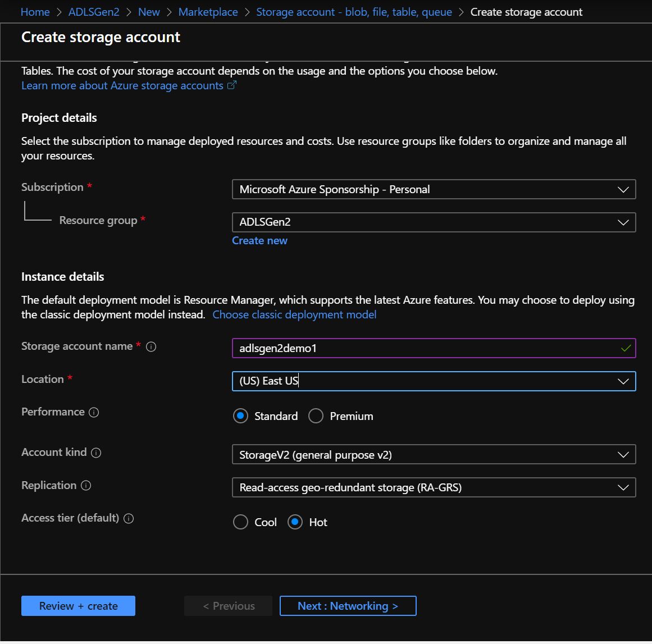Click the green validation checkmark in name field
Viewport: 652px width, 644px height.
pyautogui.click(x=626, y=348)
